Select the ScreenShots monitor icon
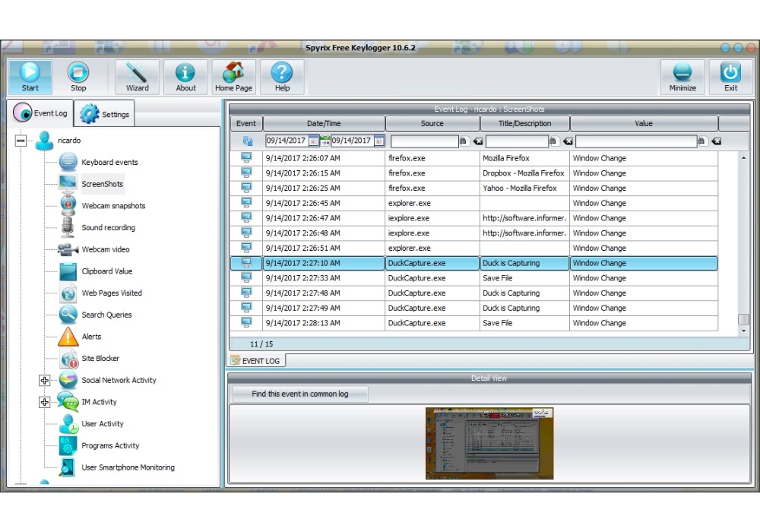The image size is (760, 532). 68,183
